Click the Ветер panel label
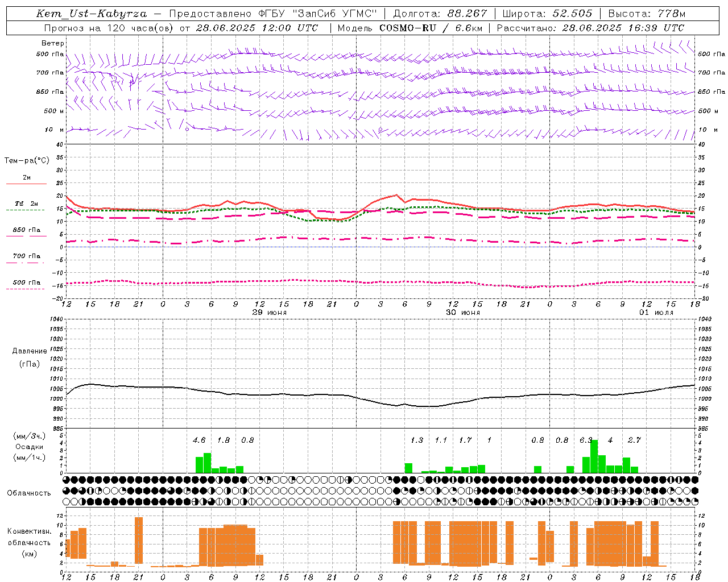The width and height of the screenshot is (728, 582). 53,43
